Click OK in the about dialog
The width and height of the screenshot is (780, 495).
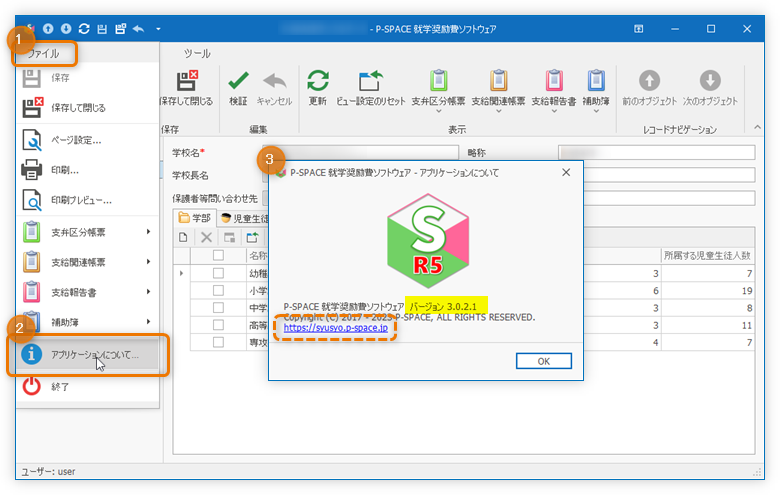(x=544, y=361)
